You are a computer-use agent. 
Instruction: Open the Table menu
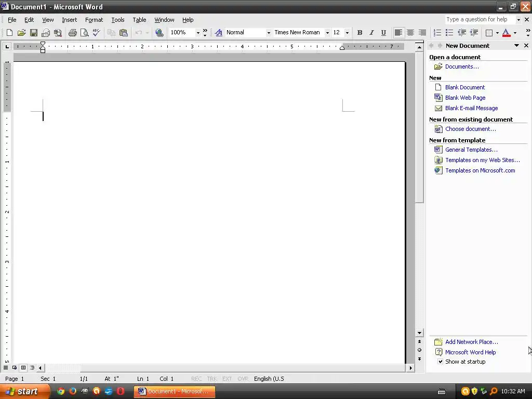(x=139, y=20)
